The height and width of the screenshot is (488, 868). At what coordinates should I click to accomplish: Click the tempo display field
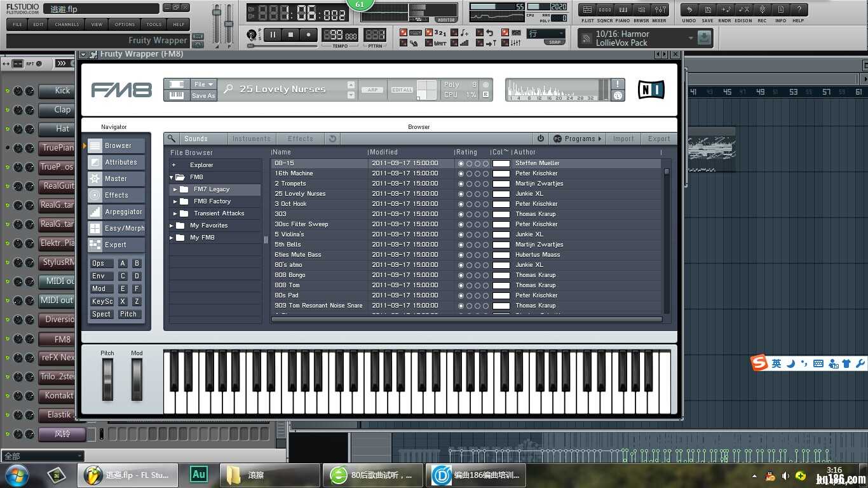pos(340,36)
